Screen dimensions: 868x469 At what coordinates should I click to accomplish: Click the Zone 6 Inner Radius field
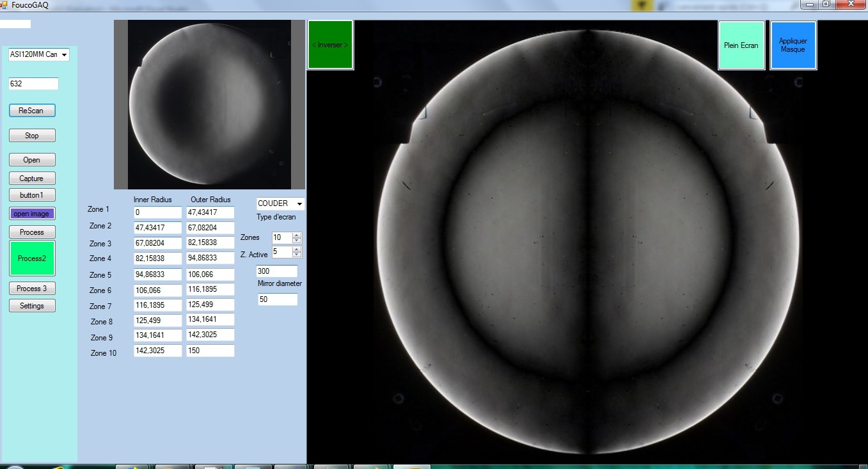tap(158, 290)
